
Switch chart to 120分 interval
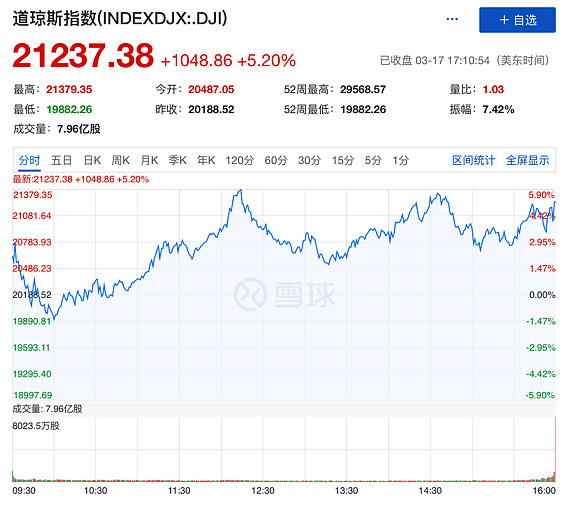[x=239, y=160]
